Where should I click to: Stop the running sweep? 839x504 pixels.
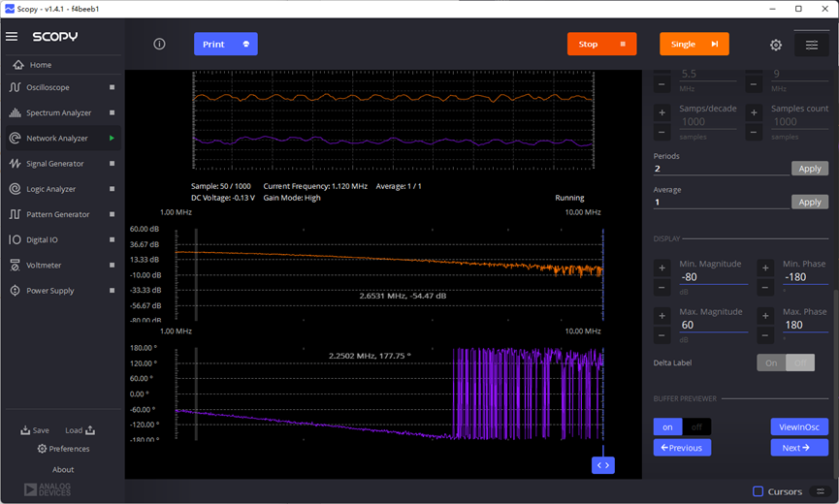click(x=602, y=44)
